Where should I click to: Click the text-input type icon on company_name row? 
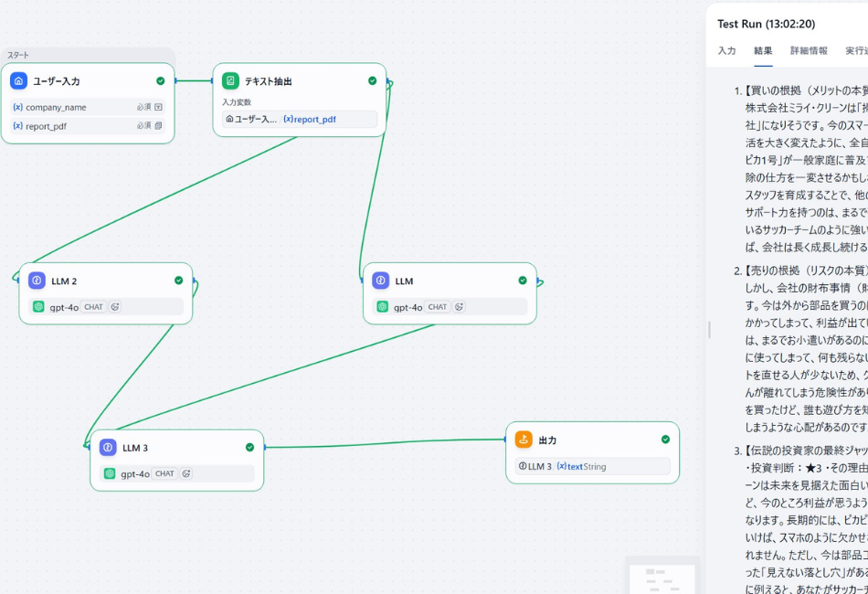pyautogui.click(x=158, y=107)
